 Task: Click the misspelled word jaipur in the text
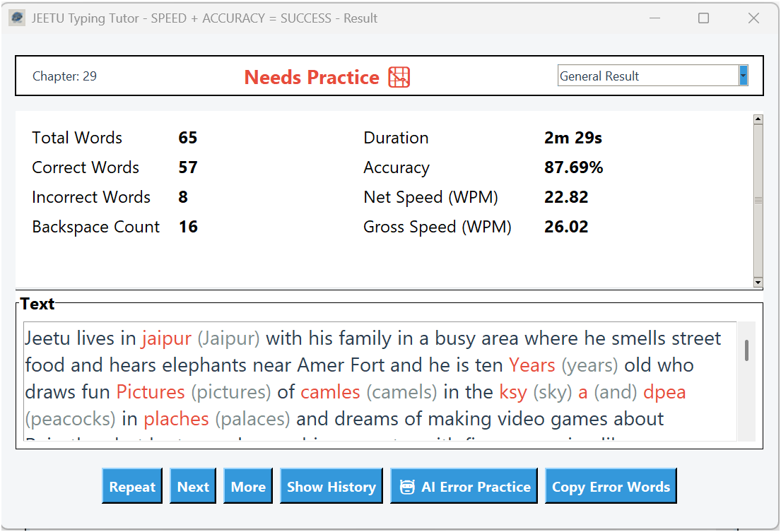[x=165, y=338]
